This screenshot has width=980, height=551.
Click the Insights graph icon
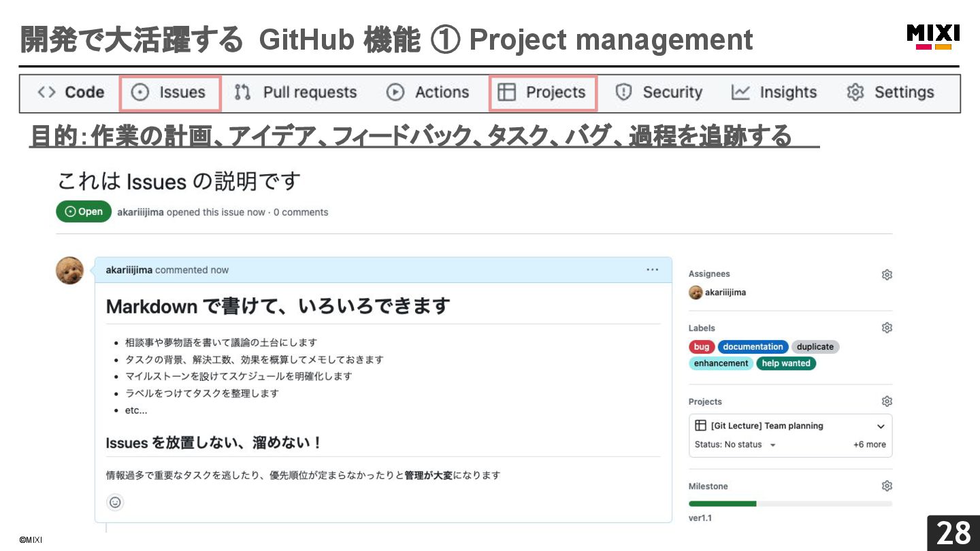coord(740,93)
